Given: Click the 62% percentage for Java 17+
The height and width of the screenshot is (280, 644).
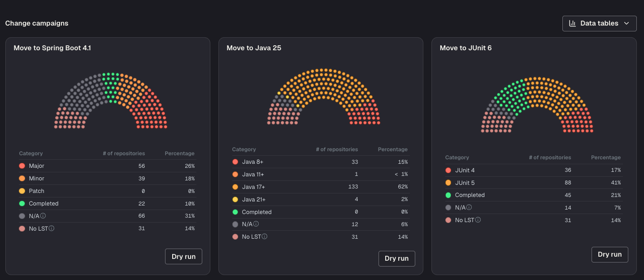Looking at the screenshot, I should coord(402,187).
